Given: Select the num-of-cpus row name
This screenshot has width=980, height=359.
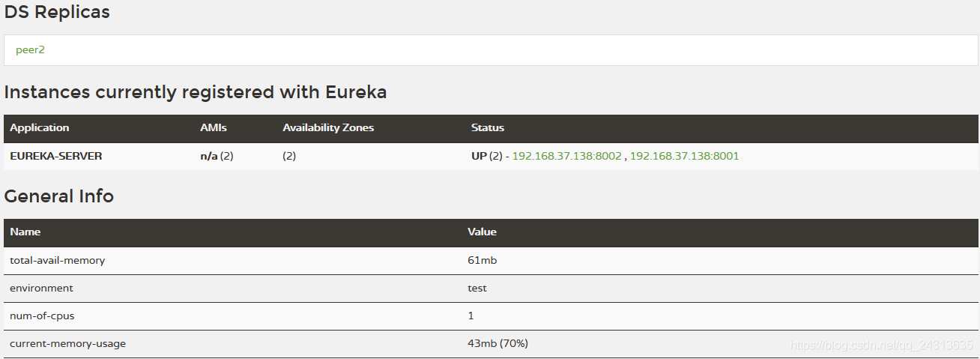Looking at the screenshot, I should pyautogui.click(x=42, y=316).
